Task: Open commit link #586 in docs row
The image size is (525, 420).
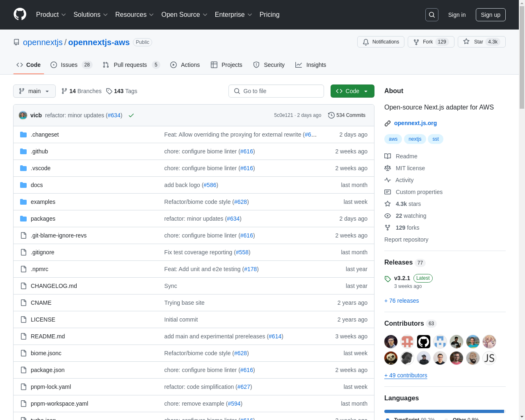Action: 210,185
